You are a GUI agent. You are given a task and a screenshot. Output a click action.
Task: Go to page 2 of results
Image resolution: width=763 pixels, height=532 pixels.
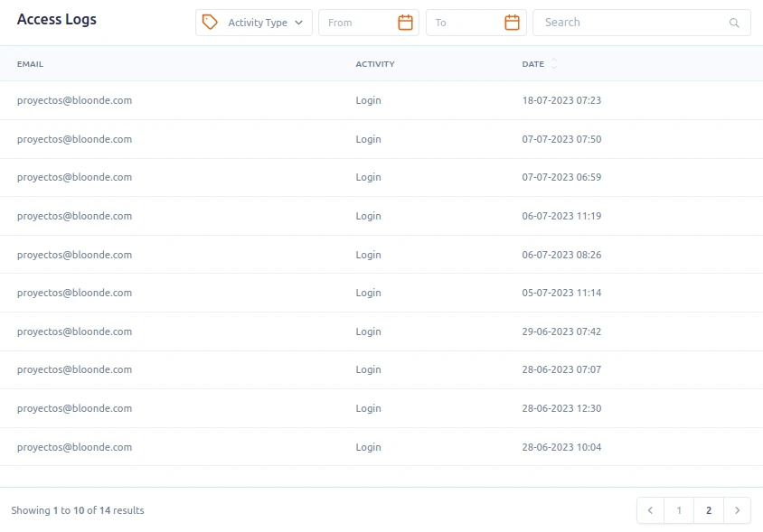tap(708, 510)
